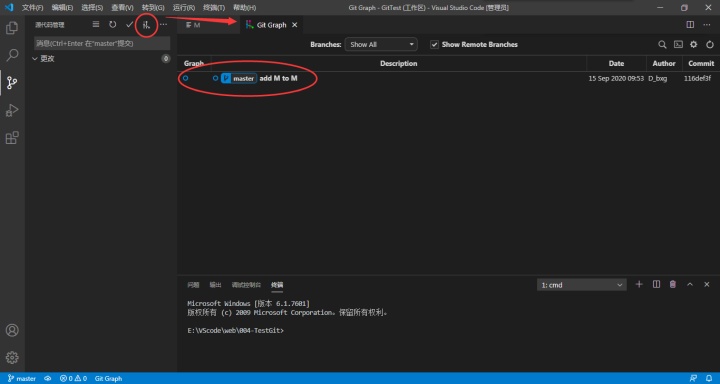720x384 pixels.
Task: Commit changes with the checkmark icon
Action: tap(129, 25)
